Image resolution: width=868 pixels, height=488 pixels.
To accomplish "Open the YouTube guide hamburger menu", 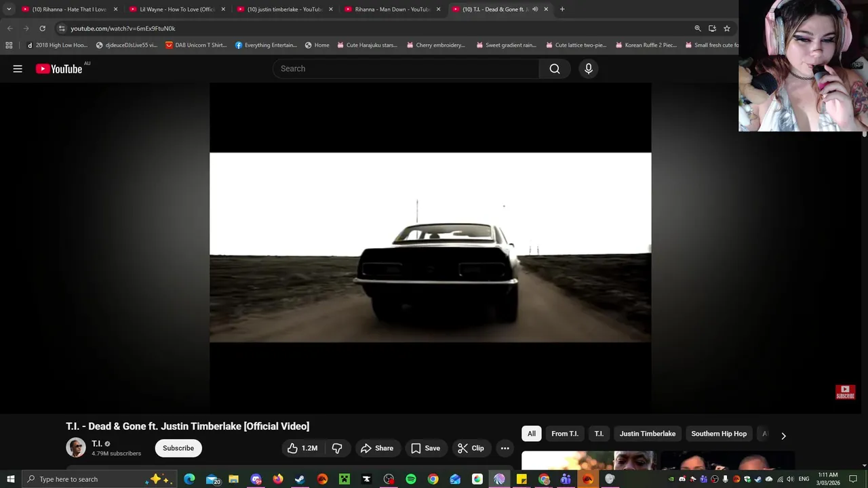I will pos(18,68).
